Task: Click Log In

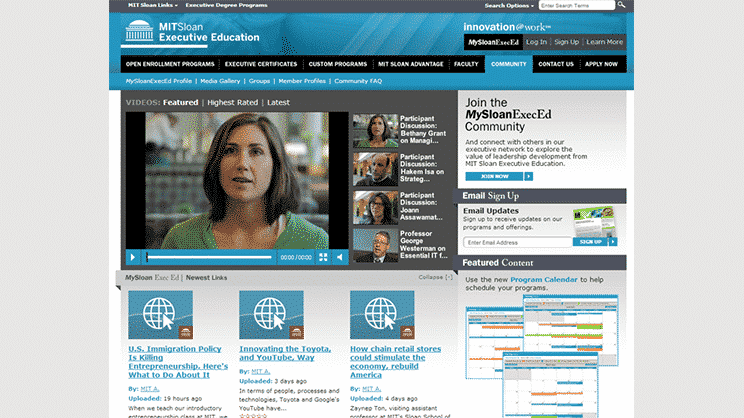Action: pos(536,42)
